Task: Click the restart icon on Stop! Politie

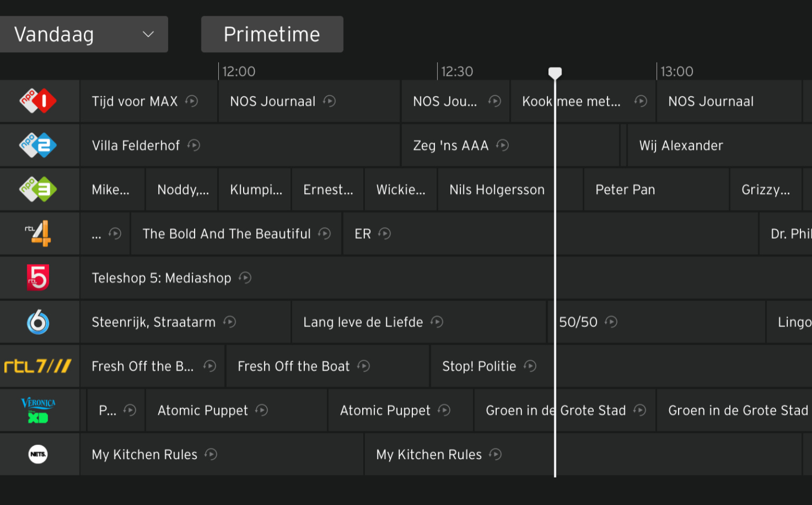Action: tap(530, 365)
